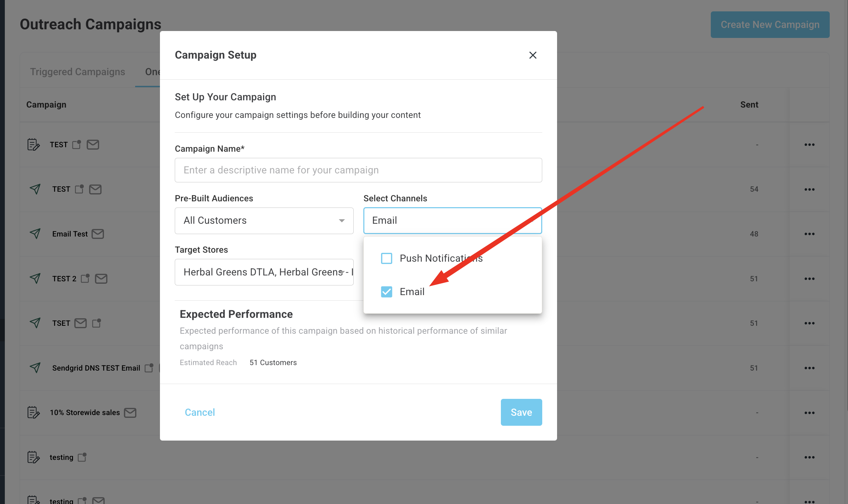Click the Select Channels combo box
Viewport: 848px width, 504px height.
click(452, 221)
